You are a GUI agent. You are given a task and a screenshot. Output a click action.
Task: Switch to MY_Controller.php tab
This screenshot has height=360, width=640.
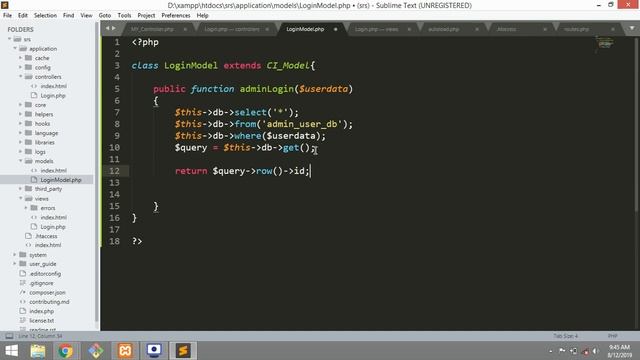tap(152, 29)
